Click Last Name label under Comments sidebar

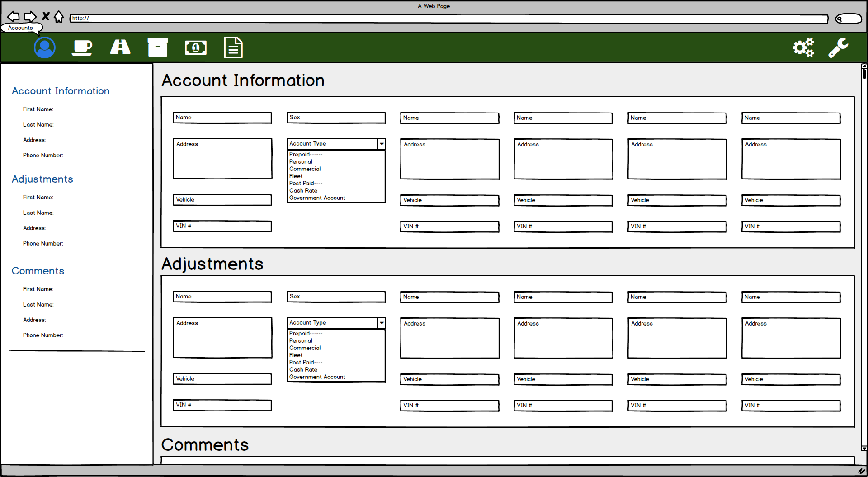(38, 304)
